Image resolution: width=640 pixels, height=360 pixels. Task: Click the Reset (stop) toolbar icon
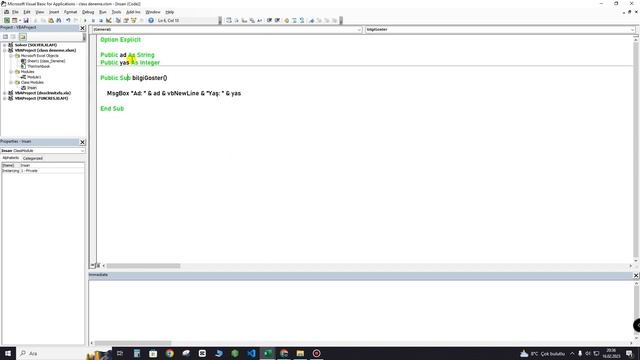pos(101,20)
